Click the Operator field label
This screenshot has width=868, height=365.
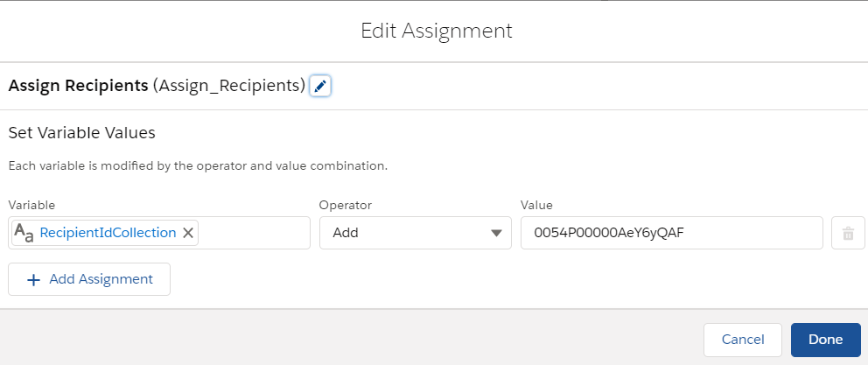point(346,205)
